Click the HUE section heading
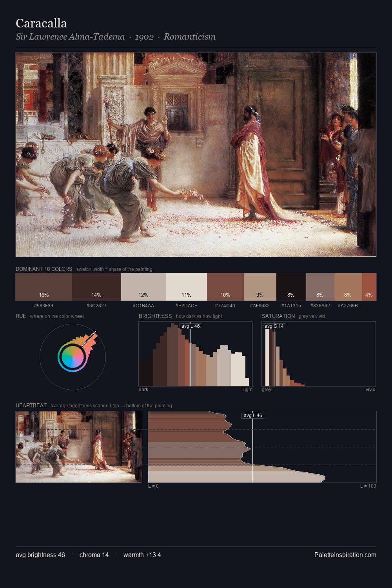Viewport: 392px width, 588px height. coord(21,316)
